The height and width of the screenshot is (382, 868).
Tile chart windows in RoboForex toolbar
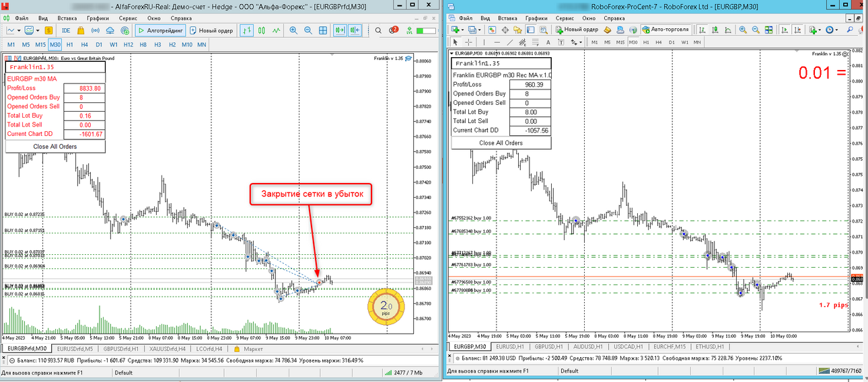pyautogui.click(x=768, y=30)
